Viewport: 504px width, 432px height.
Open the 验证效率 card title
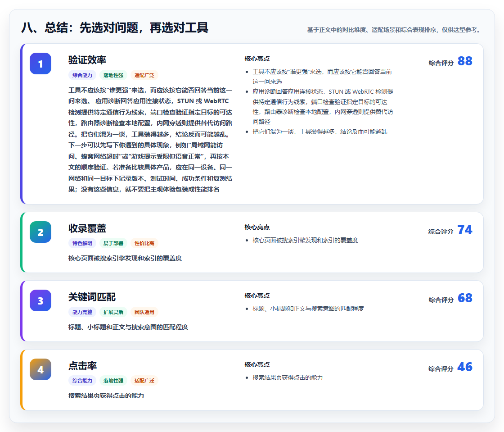(87, 60)
